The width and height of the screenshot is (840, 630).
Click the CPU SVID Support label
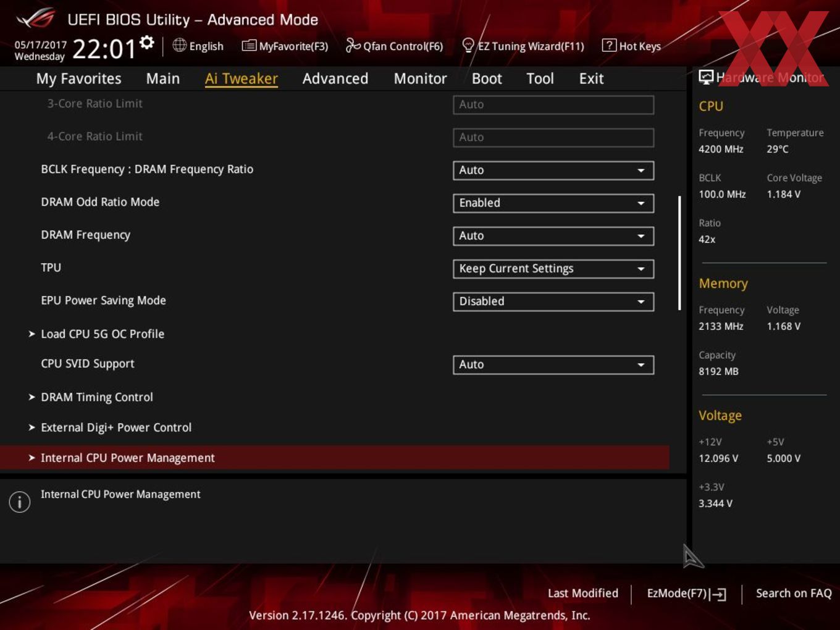(88, 364)
